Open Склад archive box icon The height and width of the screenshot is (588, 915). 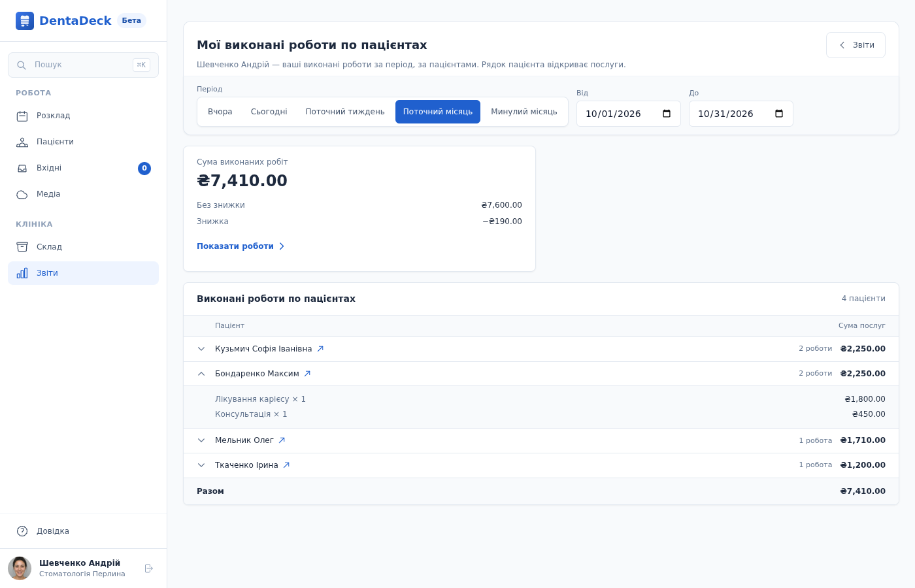[x=22, y=247]
